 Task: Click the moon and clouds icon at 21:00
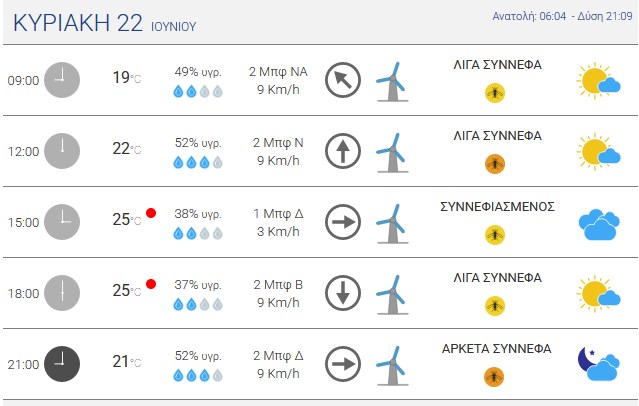[598, 364]
